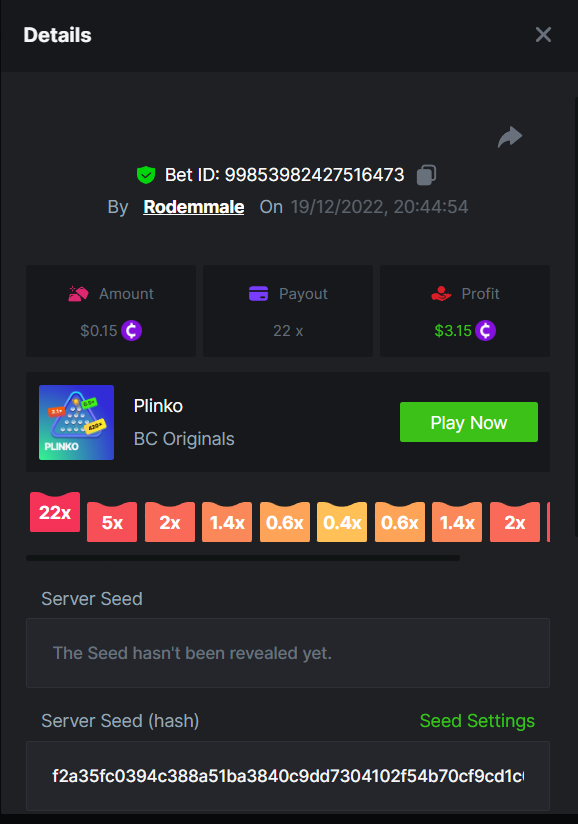The height and width of the screenshot is (824, 578).
Task: Click the Amount bet icon
Action: click(78, 294)
